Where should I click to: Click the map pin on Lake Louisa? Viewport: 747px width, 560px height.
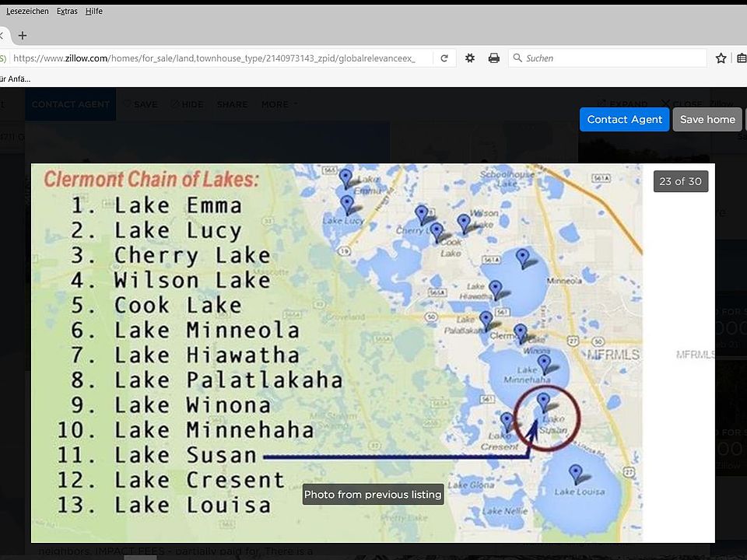point(576,474)
